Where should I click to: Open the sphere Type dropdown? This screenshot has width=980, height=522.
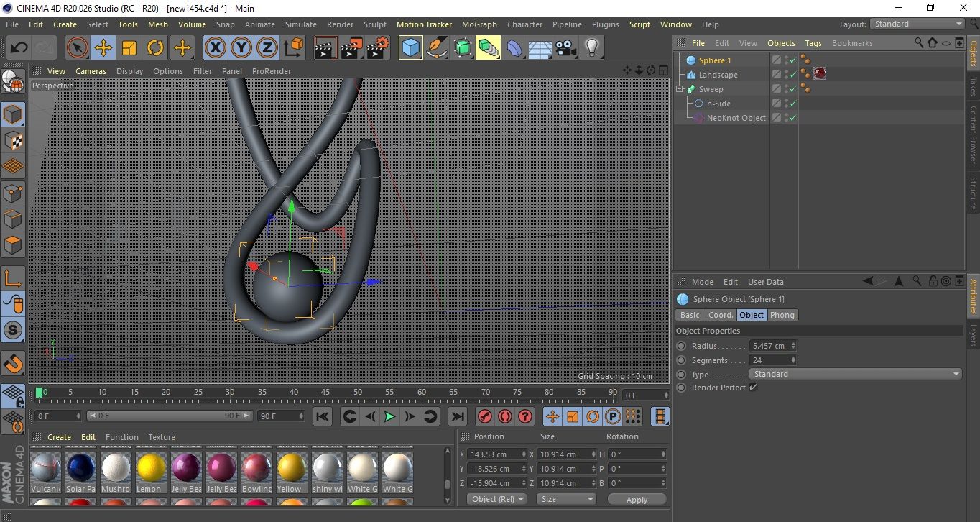[x=855, y=374]
